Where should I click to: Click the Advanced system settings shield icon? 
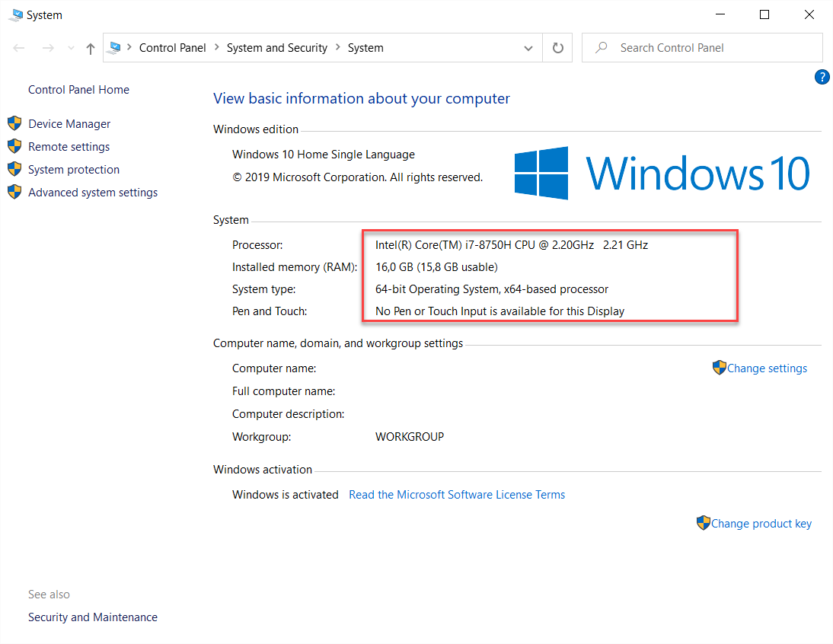click(15, 192)
